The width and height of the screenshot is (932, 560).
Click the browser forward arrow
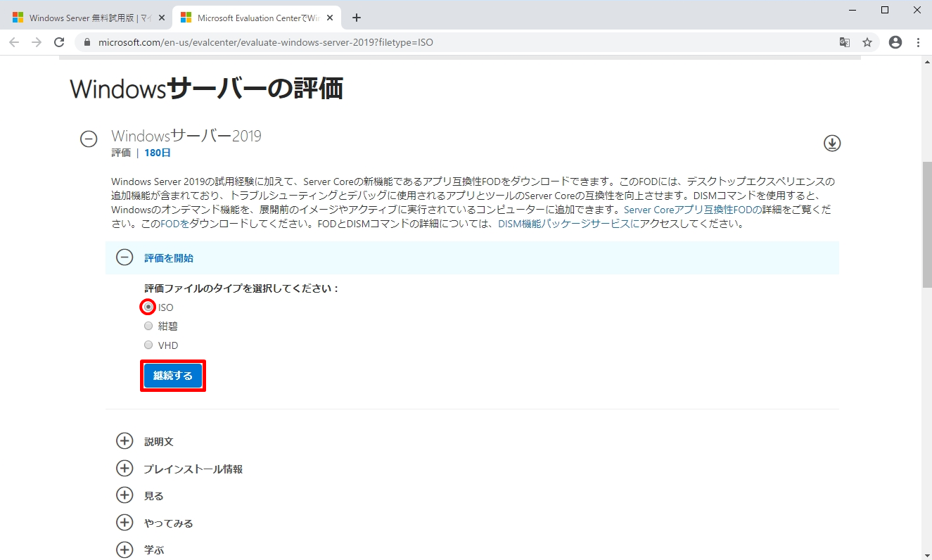point(37,42)
